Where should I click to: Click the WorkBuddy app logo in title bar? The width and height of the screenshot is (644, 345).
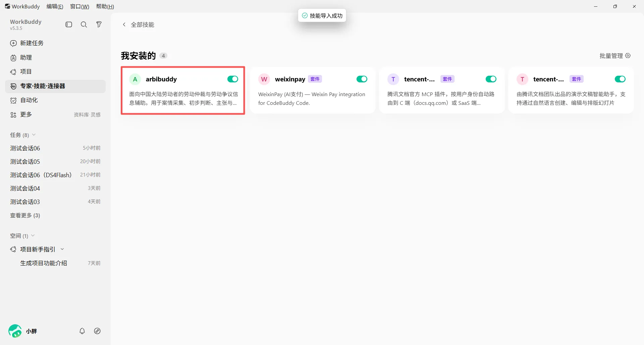coord(7,6)
